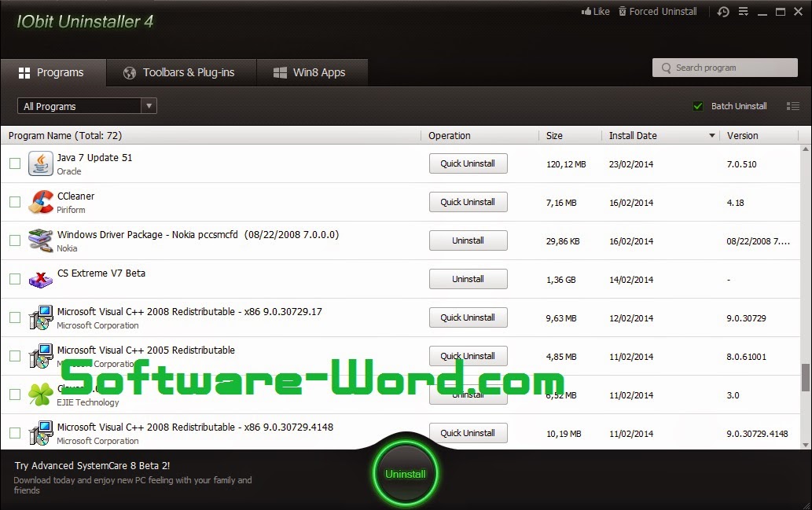Open the main menu hamburger icon
Image resolution: width=812 pixels, height=510 pixels.
[x=743, y=11]
